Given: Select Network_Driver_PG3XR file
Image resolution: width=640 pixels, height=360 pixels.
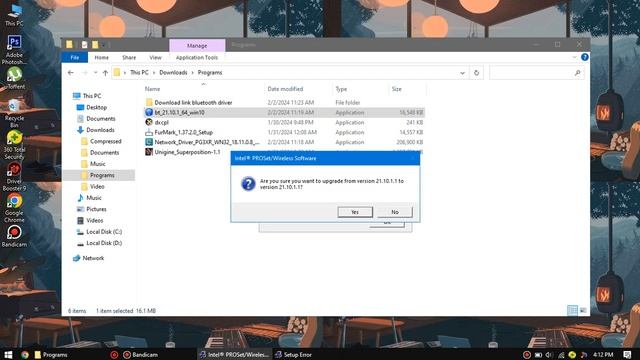Looking at the screenshot, I should (207, 142).
